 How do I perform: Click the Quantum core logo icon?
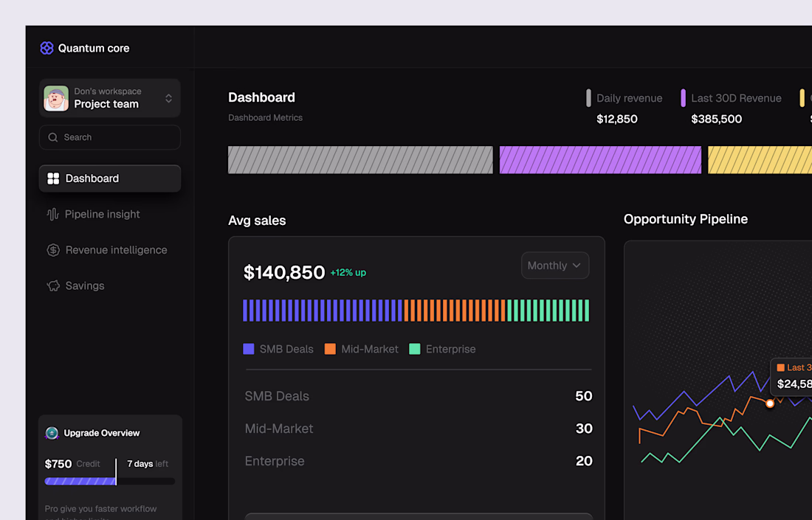pyautogui.click(x=47, y=48)
